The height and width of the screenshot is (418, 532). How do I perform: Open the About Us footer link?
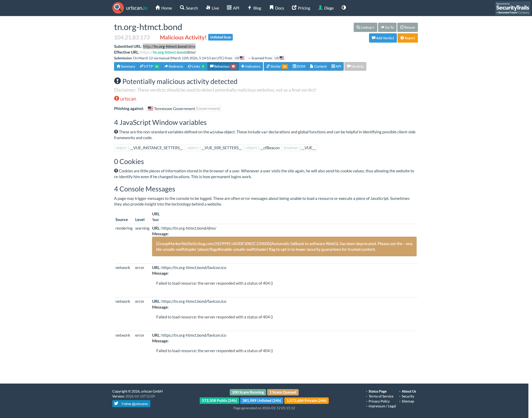(x=409, y=391)
